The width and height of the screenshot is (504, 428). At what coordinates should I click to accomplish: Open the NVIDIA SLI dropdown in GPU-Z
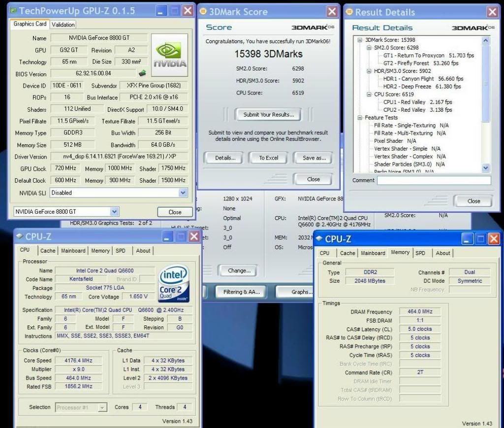pyautogui.click(x=183, y=193)
